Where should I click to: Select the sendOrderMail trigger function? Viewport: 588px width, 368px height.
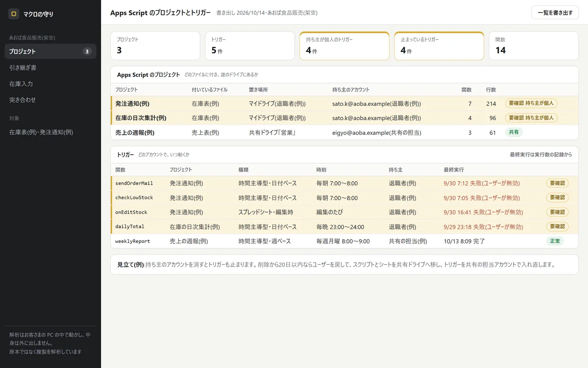pos(134,183)
